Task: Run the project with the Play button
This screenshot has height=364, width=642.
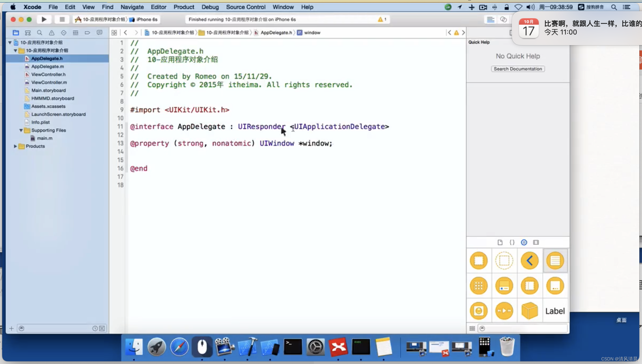Action: coord(44,19)
